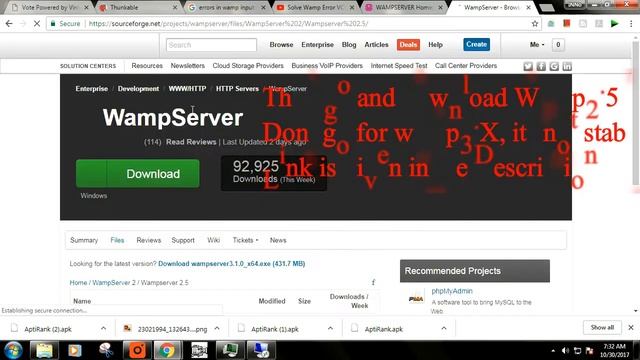Open the Reviews project tab
Screen dimensions: 640x360
(x=149, y=240)
